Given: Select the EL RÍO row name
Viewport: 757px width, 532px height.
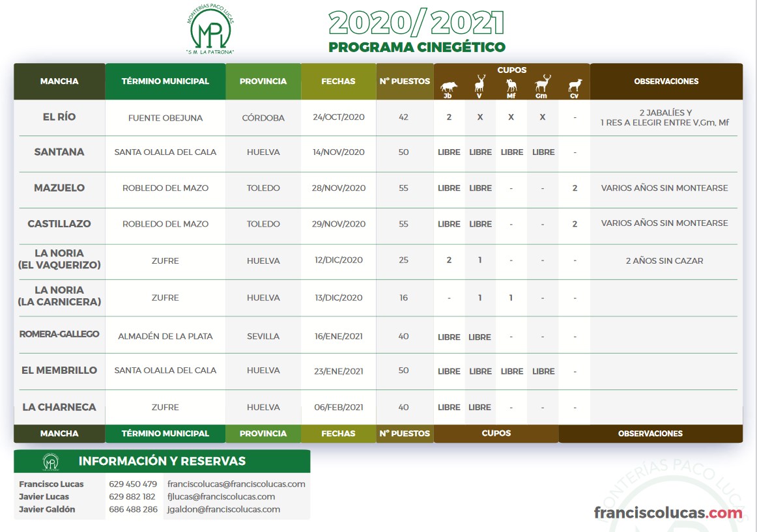Looking at the screenshot, I should coord(59,117).
